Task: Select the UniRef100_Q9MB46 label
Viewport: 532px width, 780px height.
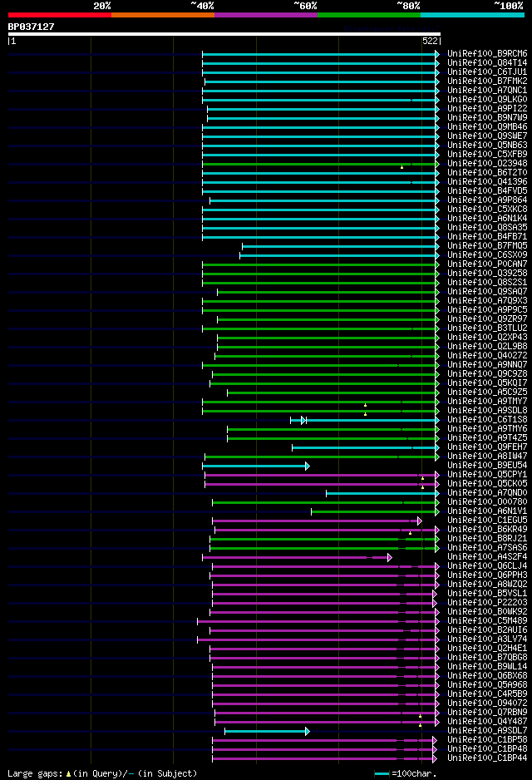Action: point(487,127)
